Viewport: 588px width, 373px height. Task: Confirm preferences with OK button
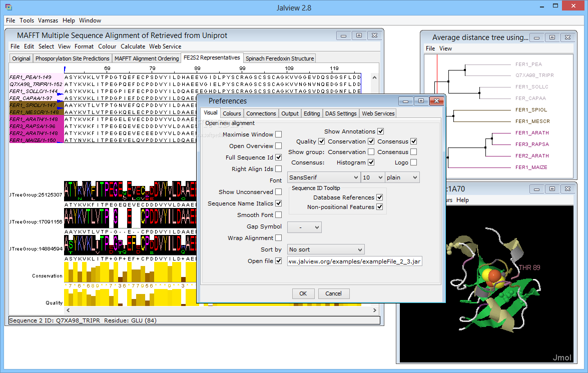click(x=303, y=293)
